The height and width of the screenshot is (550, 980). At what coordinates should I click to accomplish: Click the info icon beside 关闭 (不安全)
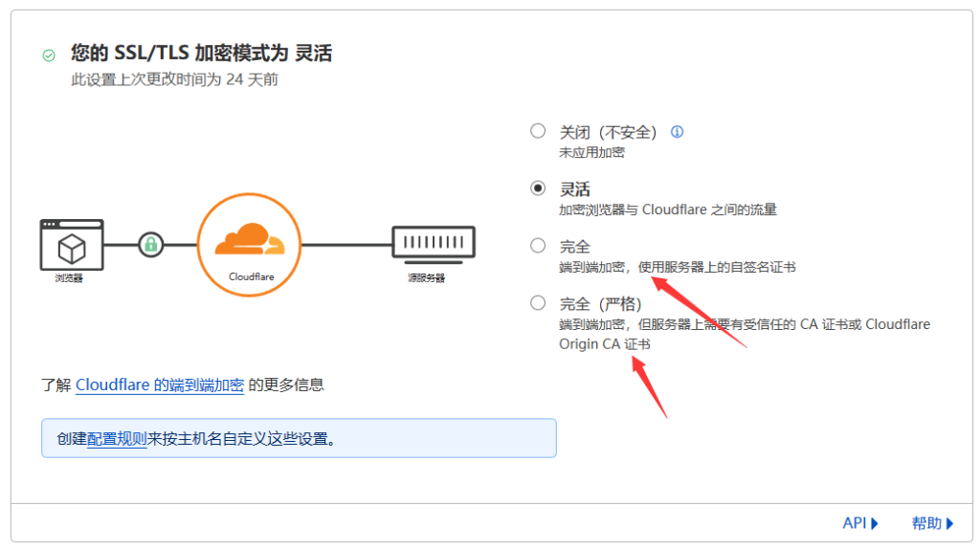click(x=677, y=132)
